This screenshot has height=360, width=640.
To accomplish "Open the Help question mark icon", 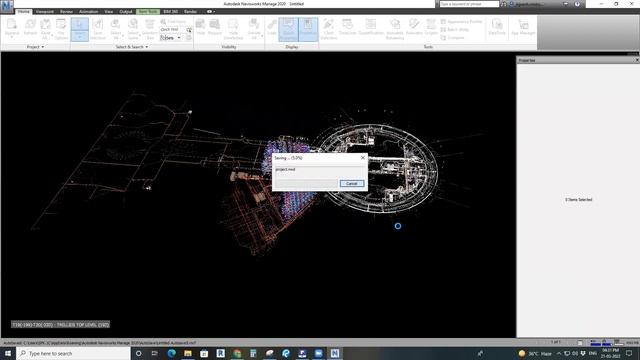I will (x=577, y=4).
